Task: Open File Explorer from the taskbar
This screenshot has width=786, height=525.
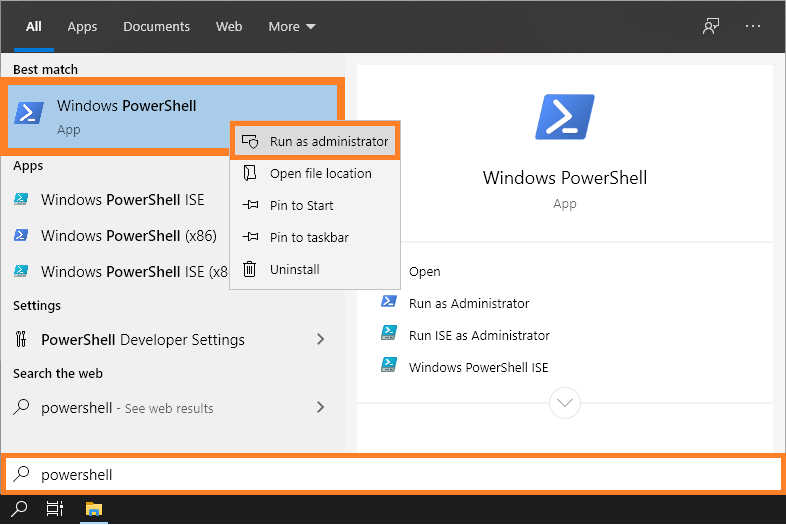Action: click(93, 509)
